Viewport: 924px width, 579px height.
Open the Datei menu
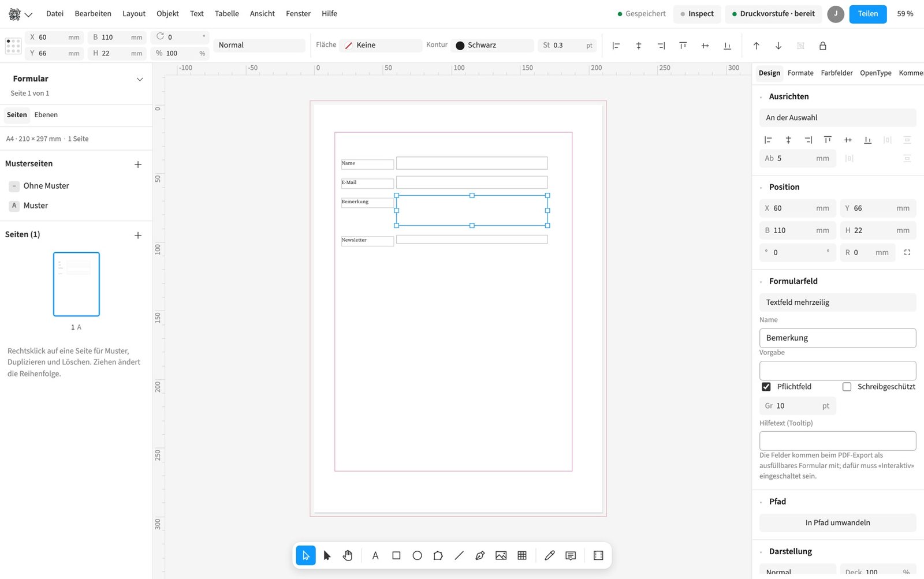pyautogui.click(x=55, y=14)
